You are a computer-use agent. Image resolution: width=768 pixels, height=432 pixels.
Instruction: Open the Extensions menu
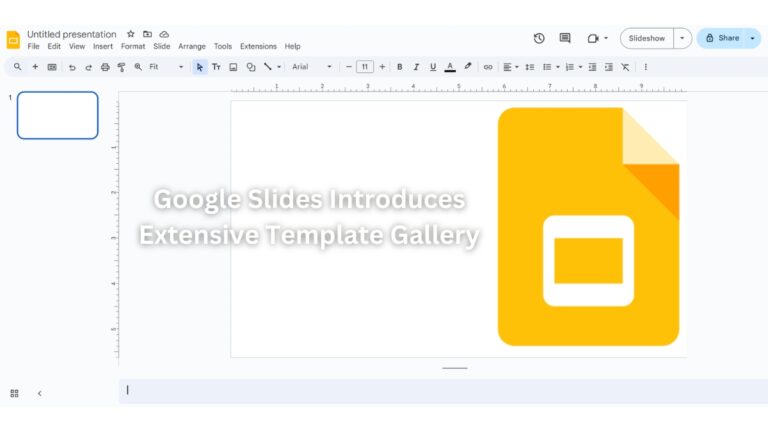(258, 47)
